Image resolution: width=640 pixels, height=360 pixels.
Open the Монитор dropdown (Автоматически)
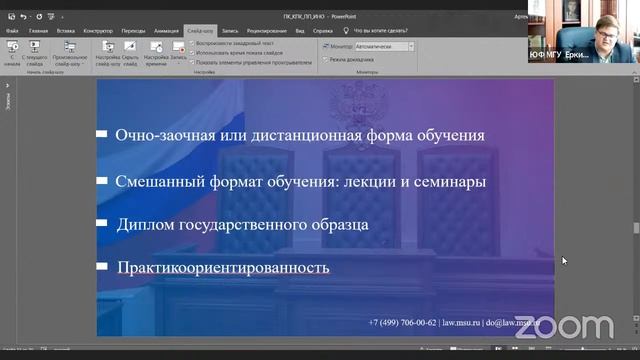(384, 47)
